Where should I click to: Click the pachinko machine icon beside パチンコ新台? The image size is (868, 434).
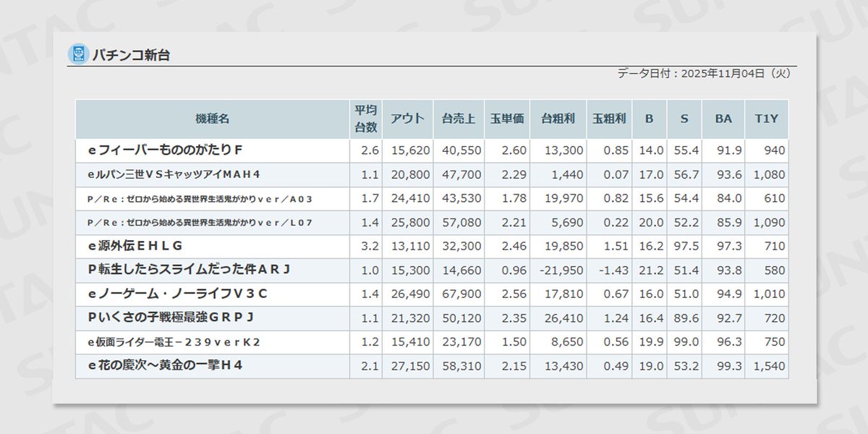click(77, 54)
